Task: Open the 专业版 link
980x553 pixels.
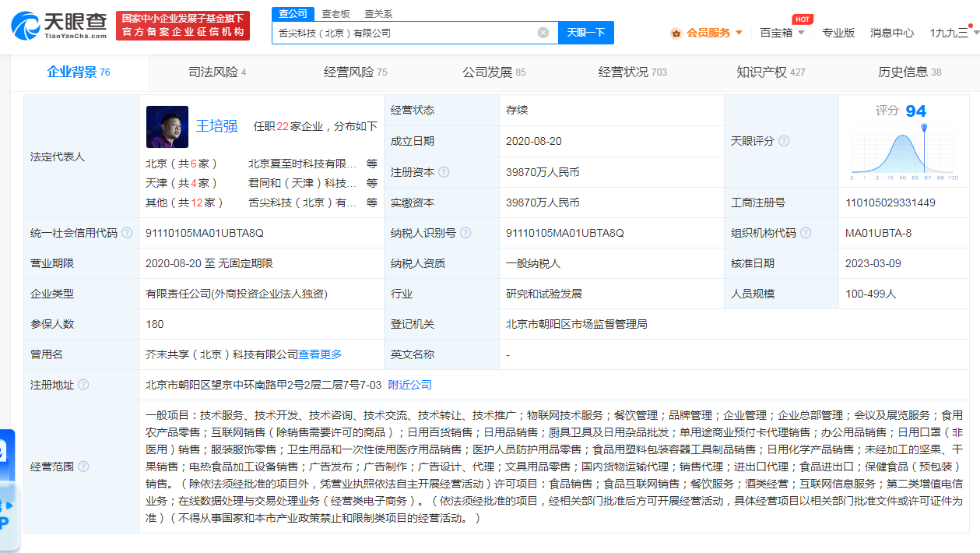Action: (x=838, y=33)
